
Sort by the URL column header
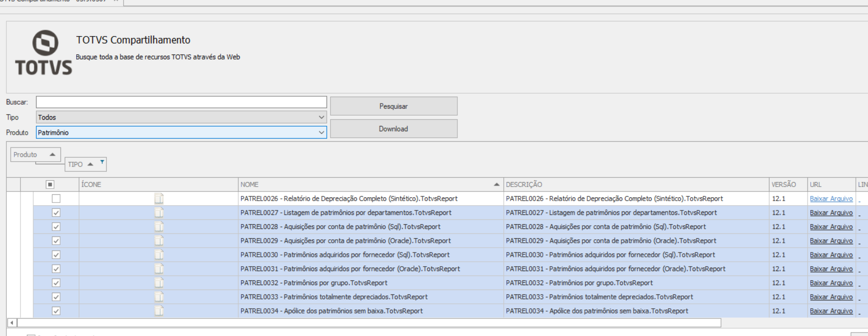pyautogui.click(x=831, y=184)
